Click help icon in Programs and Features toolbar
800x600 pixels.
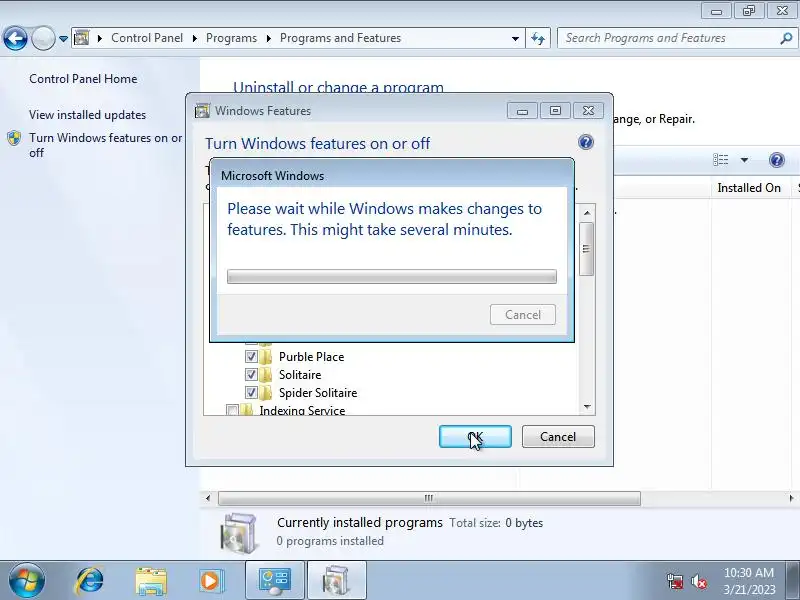click(777, 160)
